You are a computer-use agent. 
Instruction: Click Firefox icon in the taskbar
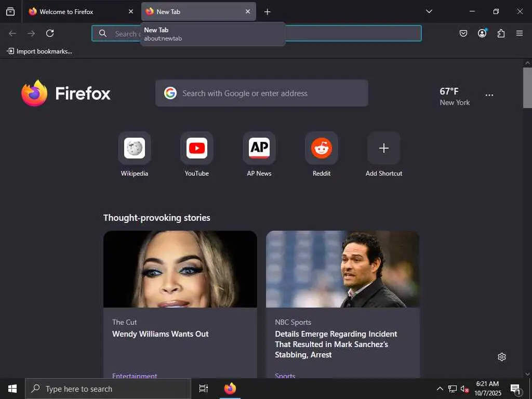[x=230, y=389]
